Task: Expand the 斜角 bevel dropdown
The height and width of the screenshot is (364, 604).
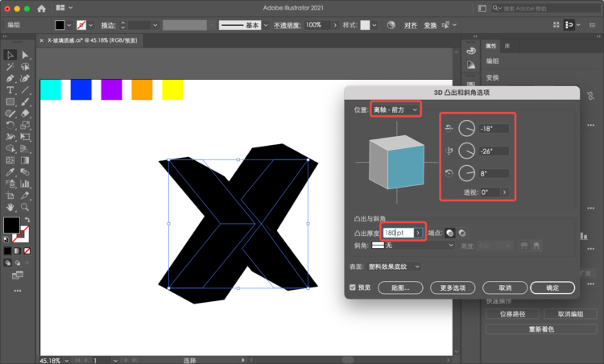Action: tap(418, 245)
